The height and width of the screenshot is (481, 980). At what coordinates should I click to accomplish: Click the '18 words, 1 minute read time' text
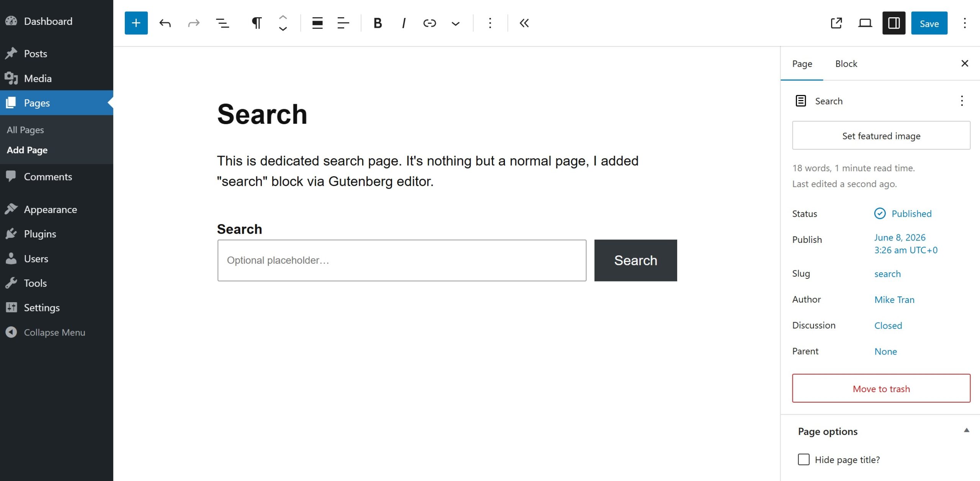click(853, 168)
